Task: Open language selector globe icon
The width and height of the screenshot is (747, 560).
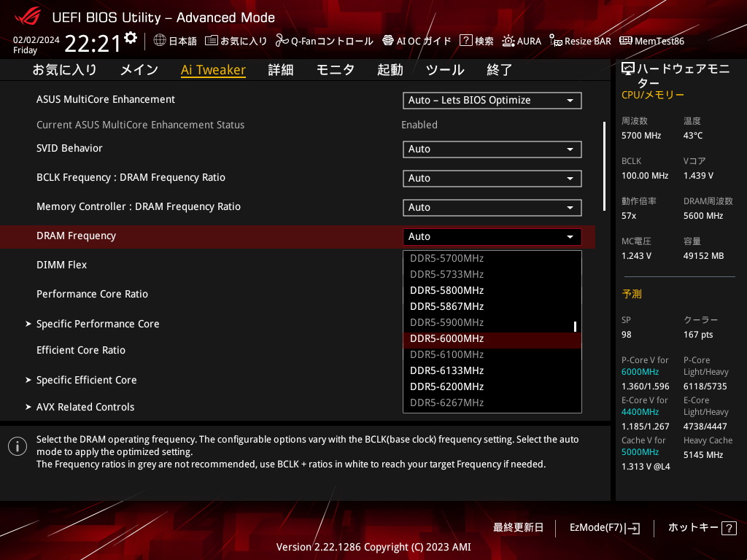Action: coord(160,41)
